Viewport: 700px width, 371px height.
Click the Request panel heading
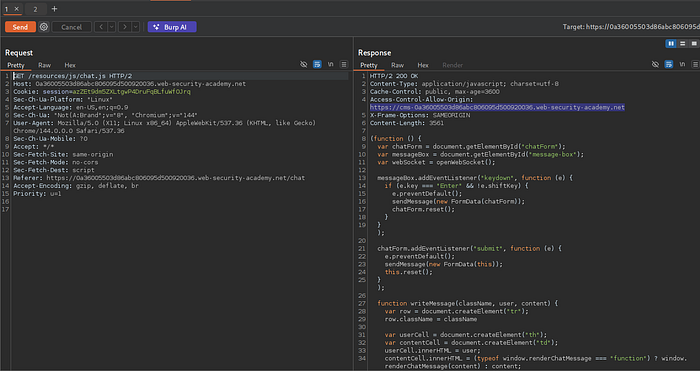(19, 53)
